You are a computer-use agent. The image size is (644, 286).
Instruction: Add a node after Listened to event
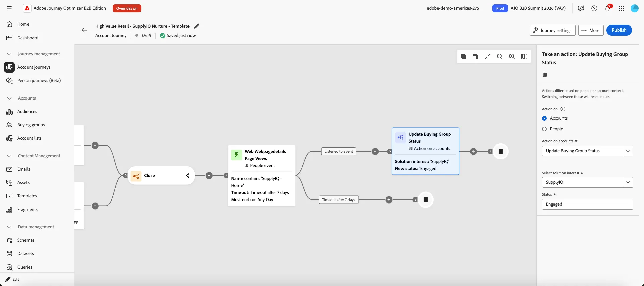pyautogui.click(x=375, y=151)
